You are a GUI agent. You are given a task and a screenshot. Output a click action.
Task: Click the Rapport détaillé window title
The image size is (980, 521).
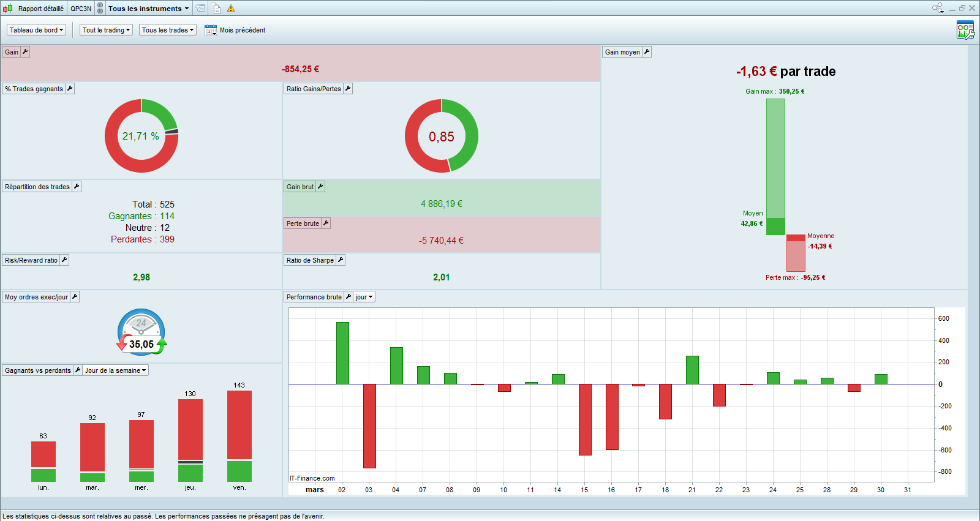(x=41, y=9)
